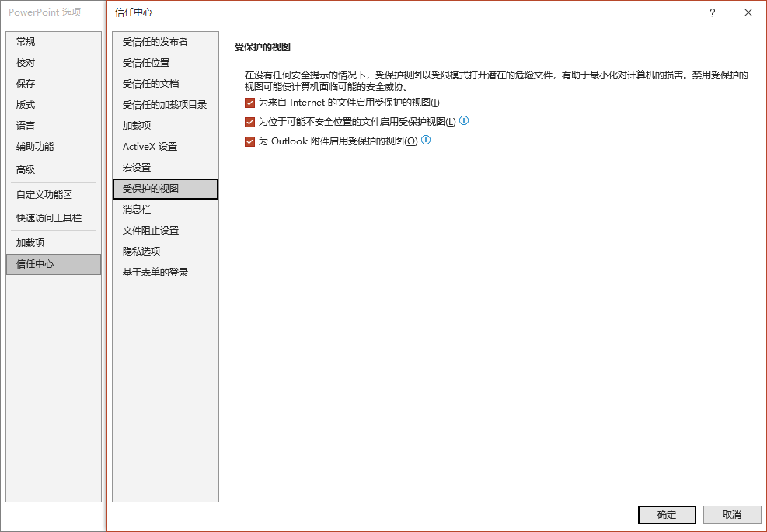The height and width of the screenshot is (532, 767).
Task: Open the dialog Help via the ? icon
Action: (x=712, y=12)
